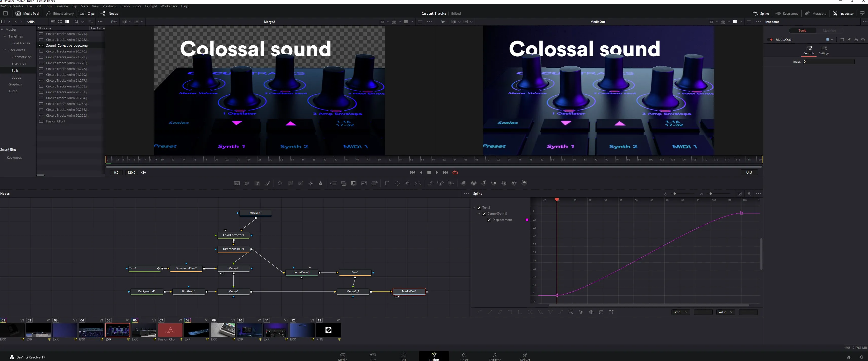The width and height of the screenshot is (868, 361).
Task: Click Zoom to Rectangle in Spline editor
Action: click(x=749, y=194)
